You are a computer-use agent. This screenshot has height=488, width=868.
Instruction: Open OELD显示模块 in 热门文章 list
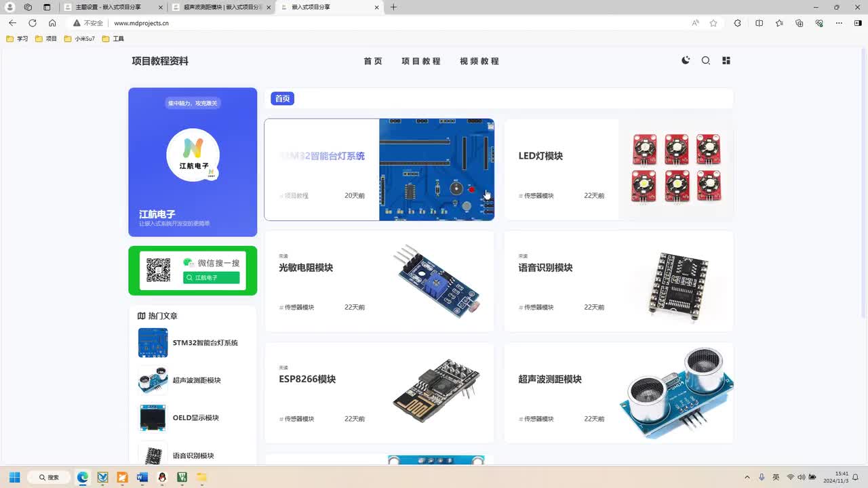click(x=195, y=418)
